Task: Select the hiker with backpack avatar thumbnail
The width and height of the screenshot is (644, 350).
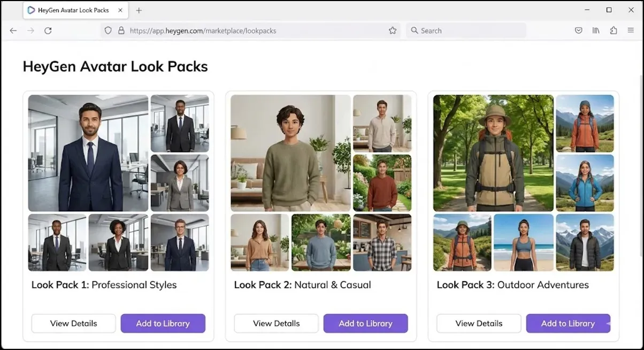Action: pos(493,153)
